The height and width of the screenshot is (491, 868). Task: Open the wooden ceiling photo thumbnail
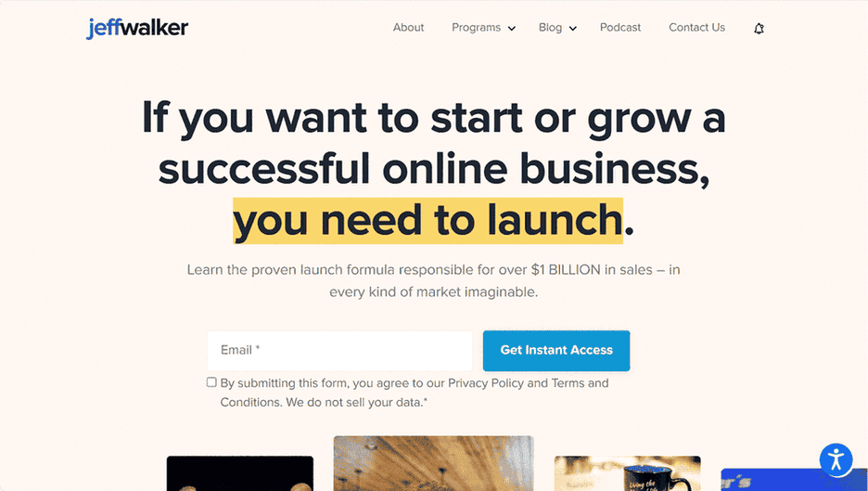click(433, 463)
